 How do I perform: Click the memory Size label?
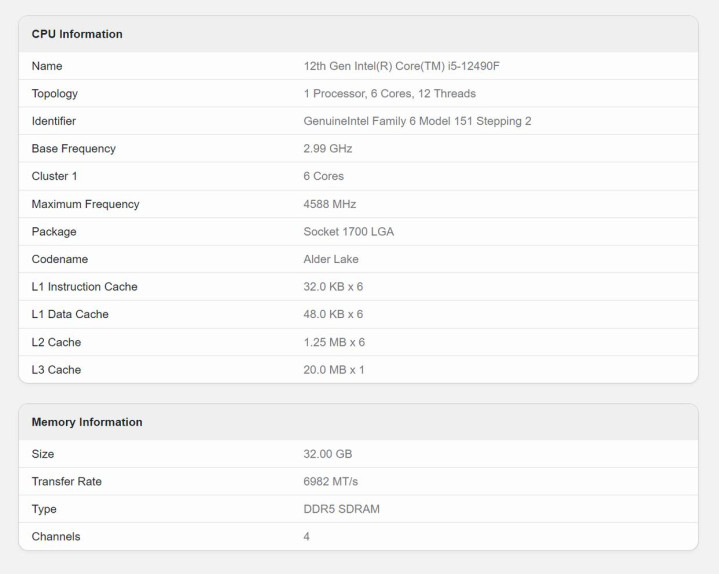pyautogui.click(x=43, y=454)
